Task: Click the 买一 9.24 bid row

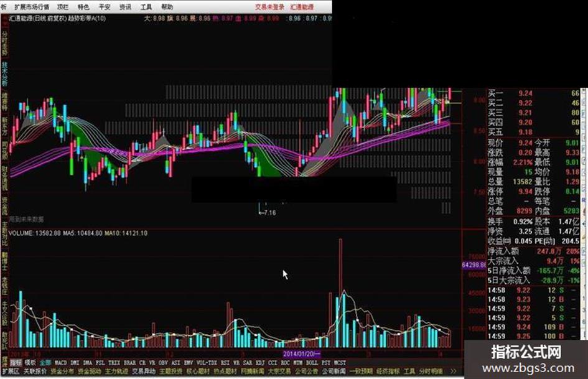Action: (x=533, y=93)
